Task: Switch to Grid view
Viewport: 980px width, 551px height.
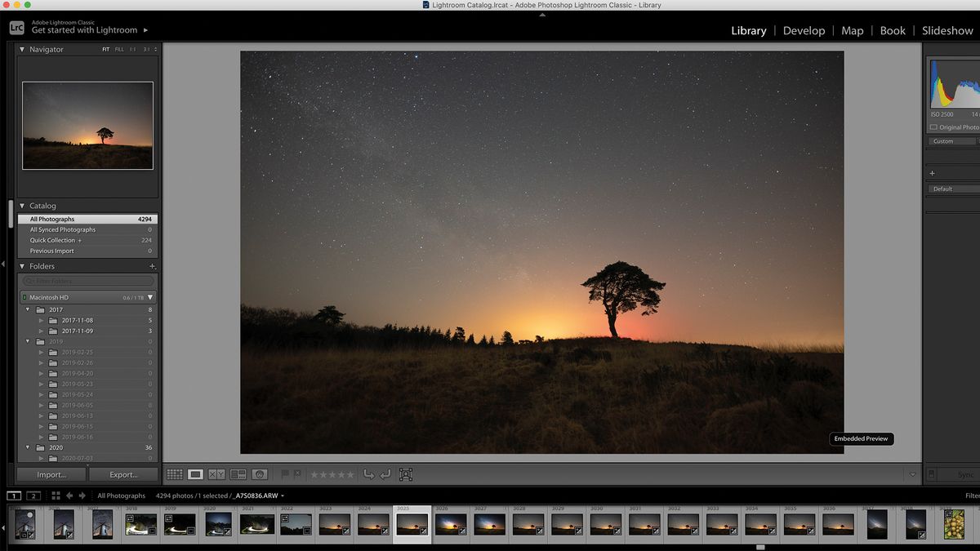Action: 175,474
